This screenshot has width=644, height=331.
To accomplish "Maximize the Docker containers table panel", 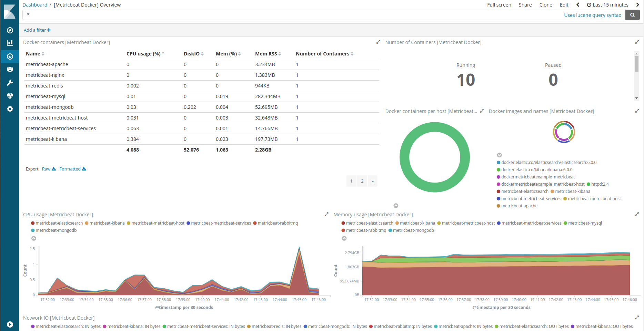I will point(378,42).
